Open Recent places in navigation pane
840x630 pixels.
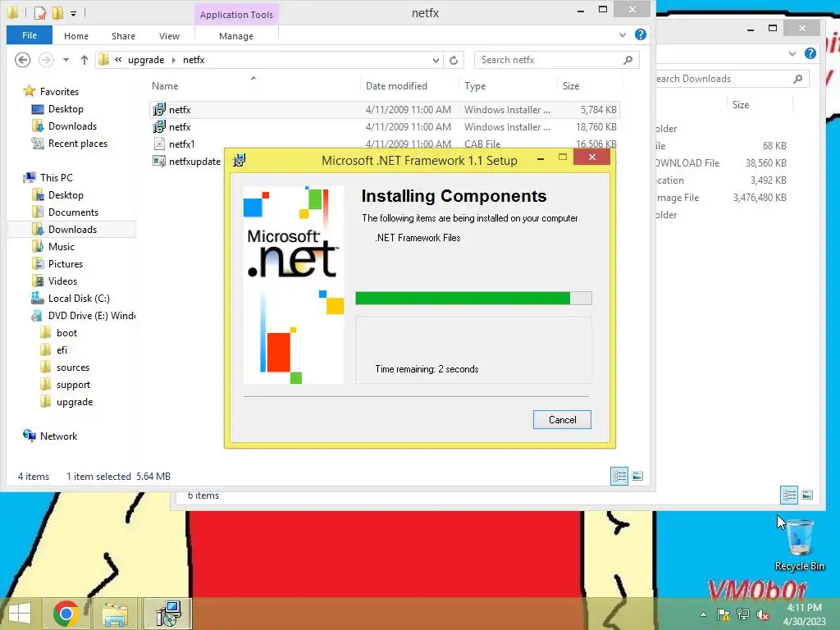[x=78, y=143]
